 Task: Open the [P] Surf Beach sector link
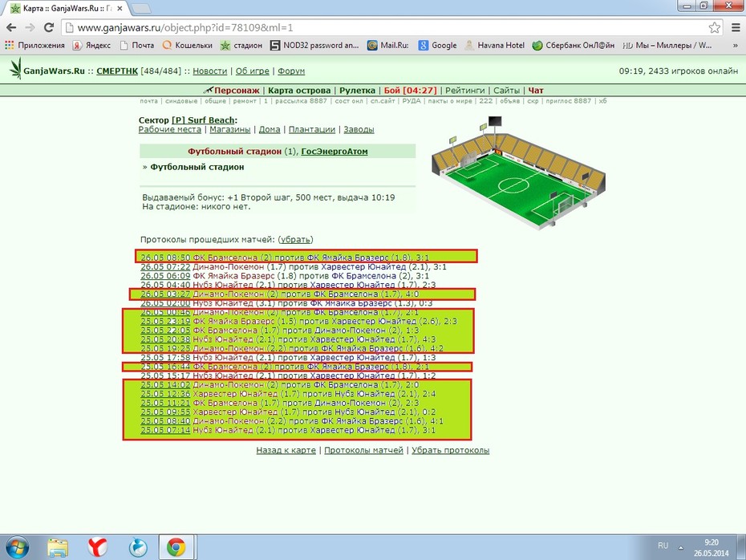pyautogui.click(x=203, y=120)
